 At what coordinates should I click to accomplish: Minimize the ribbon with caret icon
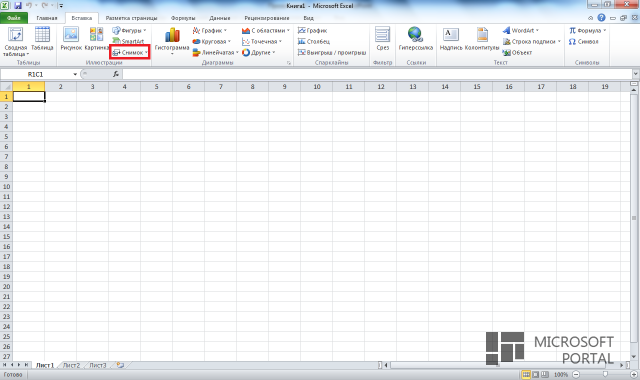590,18
